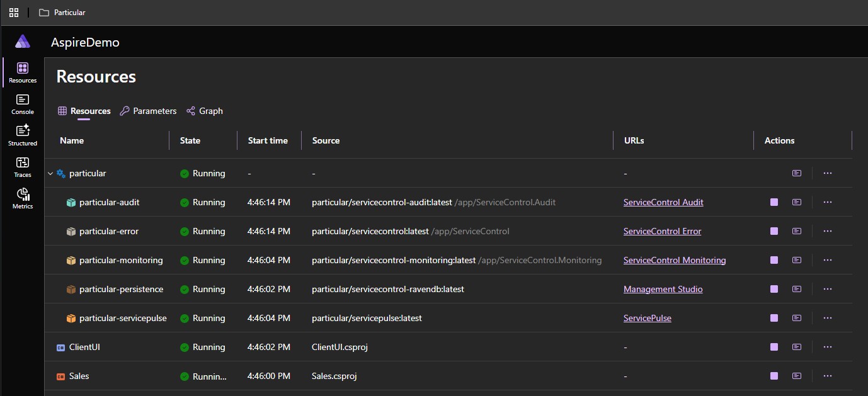The image size is (868, 396).
Task: Stop the particular-servicepulse resource
Action: coord(774,318)
